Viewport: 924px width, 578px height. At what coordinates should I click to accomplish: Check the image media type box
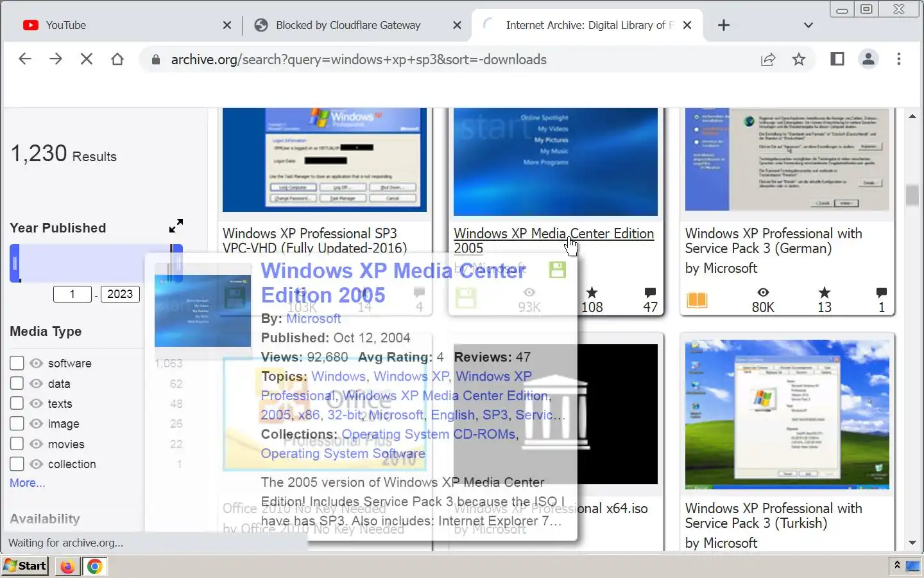click(17, 423)
